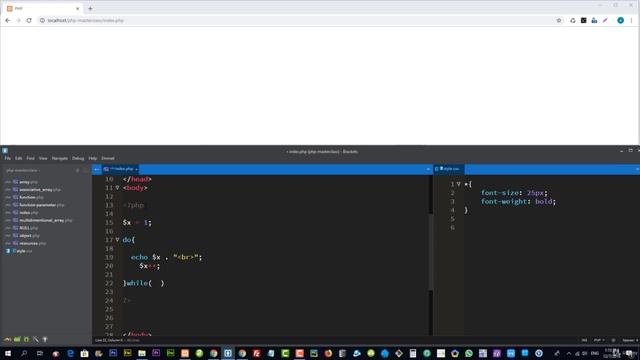Open Windows taskbar search

24,353
